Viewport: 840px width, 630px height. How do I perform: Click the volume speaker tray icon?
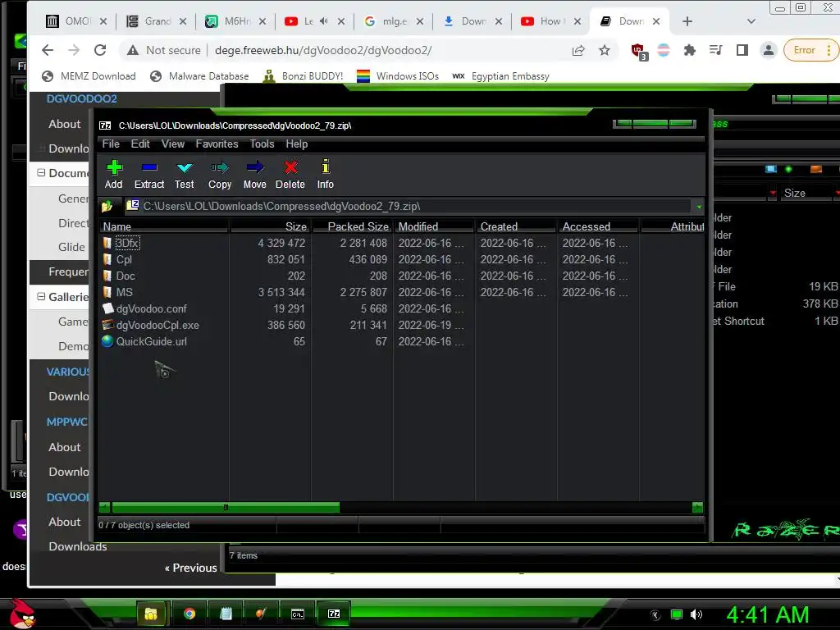pyautogui.click(x=696, y=614)
